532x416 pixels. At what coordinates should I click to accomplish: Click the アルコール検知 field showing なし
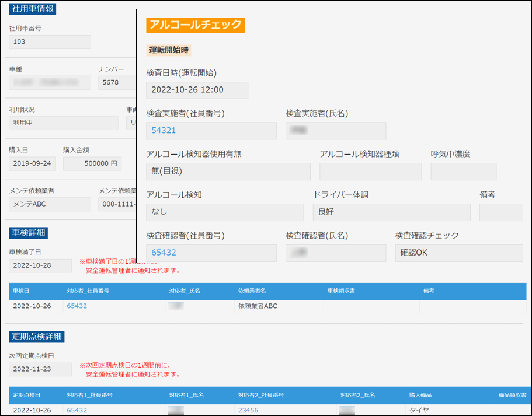(x=225, y=212)
